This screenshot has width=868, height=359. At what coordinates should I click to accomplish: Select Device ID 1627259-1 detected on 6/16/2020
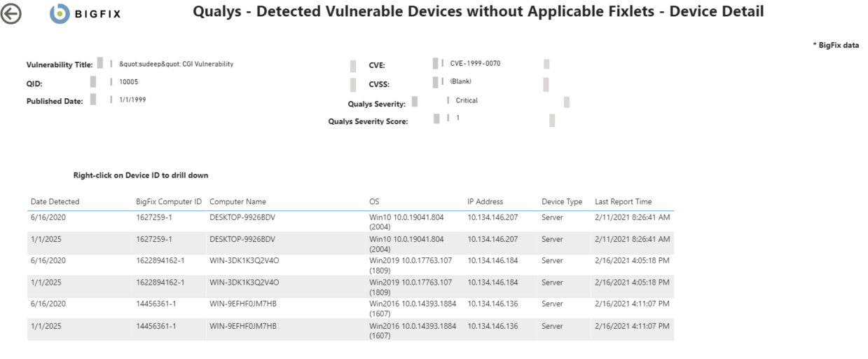(154, 217)
